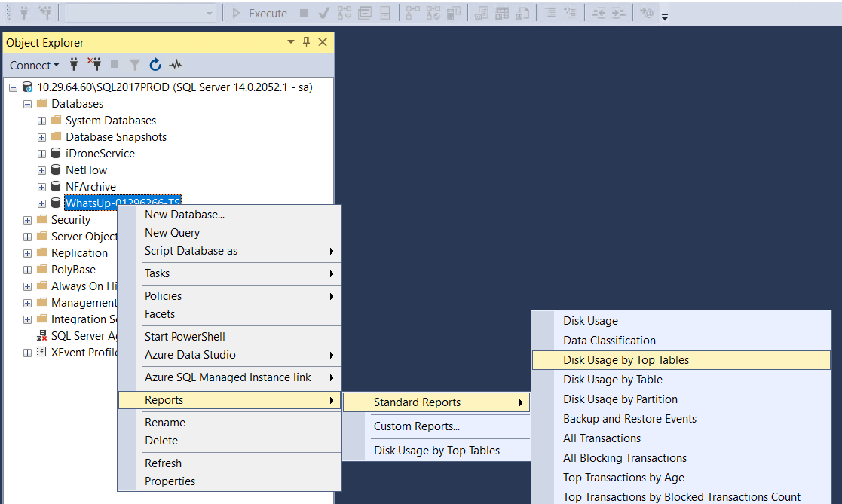Open the Filter icon in Object Explorer
The image size is (842, 504).
coord(134,65)
